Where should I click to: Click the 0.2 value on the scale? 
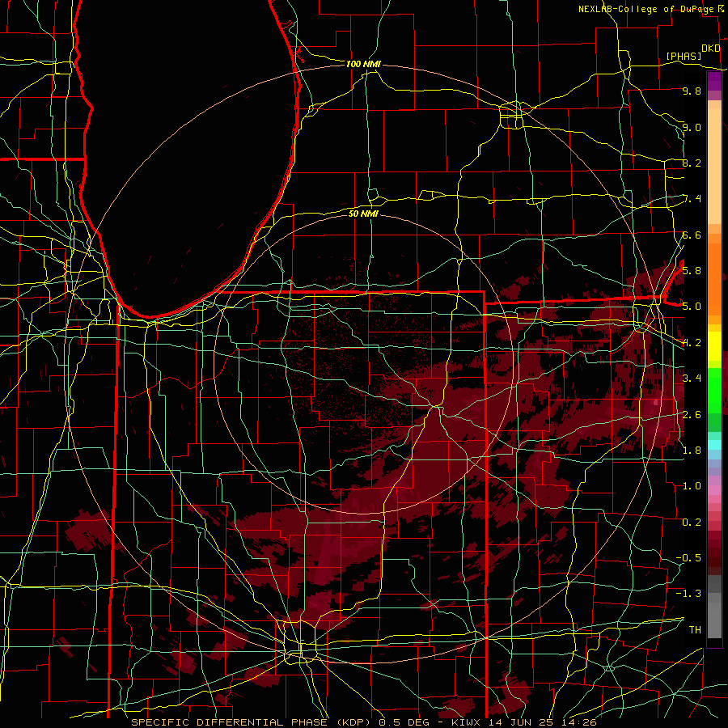(692, 522)
